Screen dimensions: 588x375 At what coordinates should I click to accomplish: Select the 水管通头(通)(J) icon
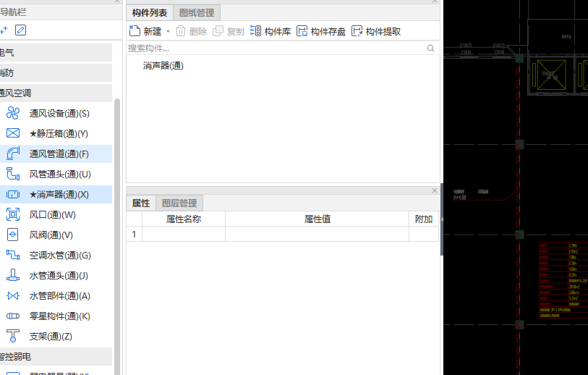pyautogui.click(x=13, y=275)
